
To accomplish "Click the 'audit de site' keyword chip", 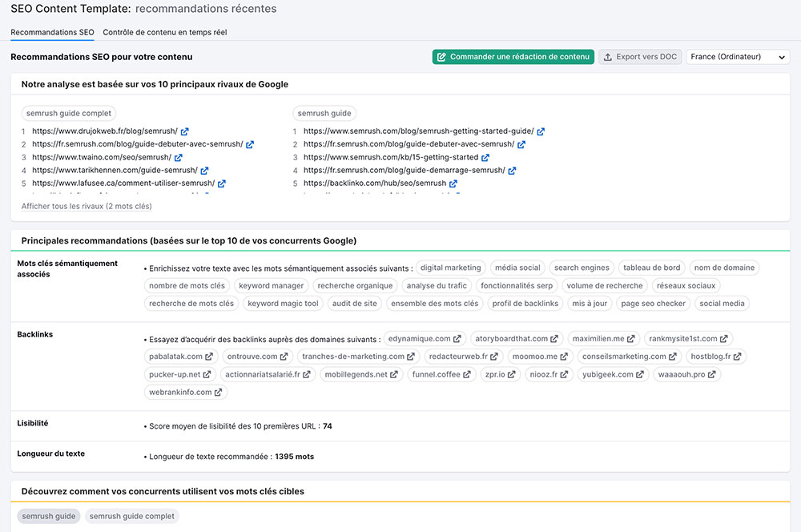I will point(355,304).
